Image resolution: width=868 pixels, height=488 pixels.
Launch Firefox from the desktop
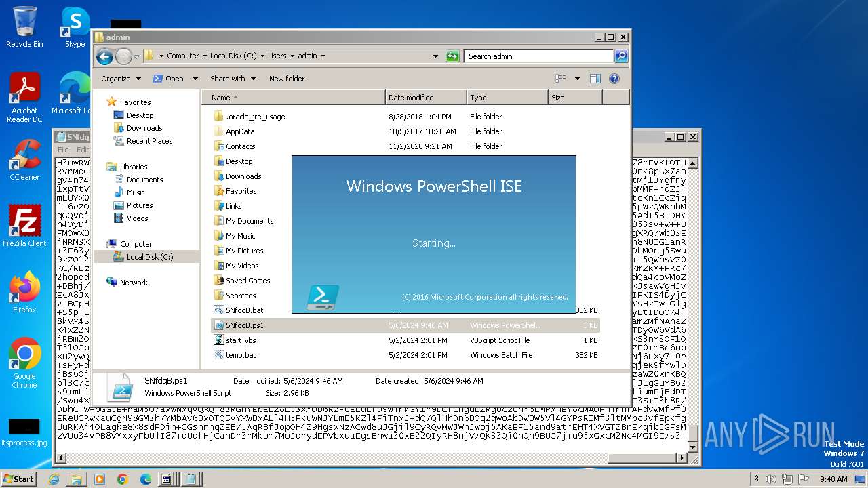tap(24, 293)
